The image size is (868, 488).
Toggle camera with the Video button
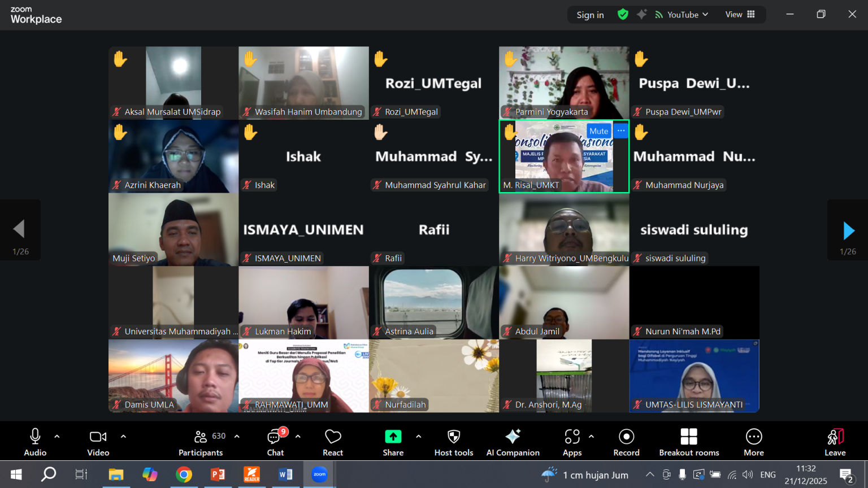click(x=98, y=442)
